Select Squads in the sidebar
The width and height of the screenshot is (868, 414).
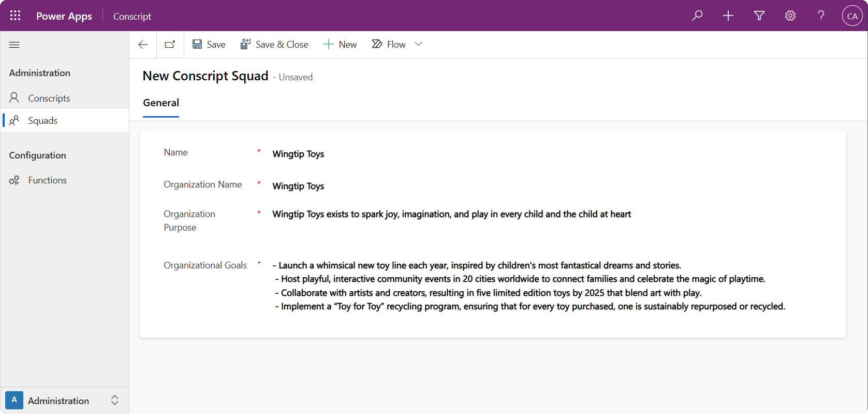point(42,121)
